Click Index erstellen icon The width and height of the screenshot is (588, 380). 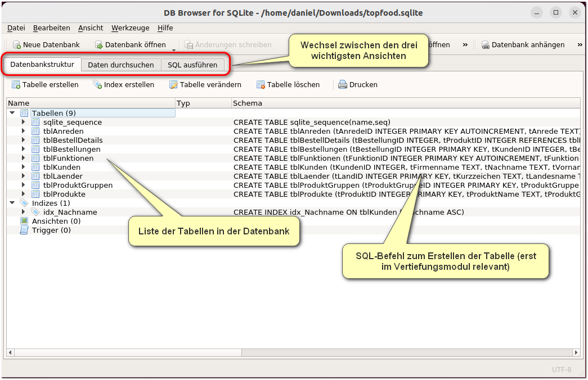click(x=97, y=85)
